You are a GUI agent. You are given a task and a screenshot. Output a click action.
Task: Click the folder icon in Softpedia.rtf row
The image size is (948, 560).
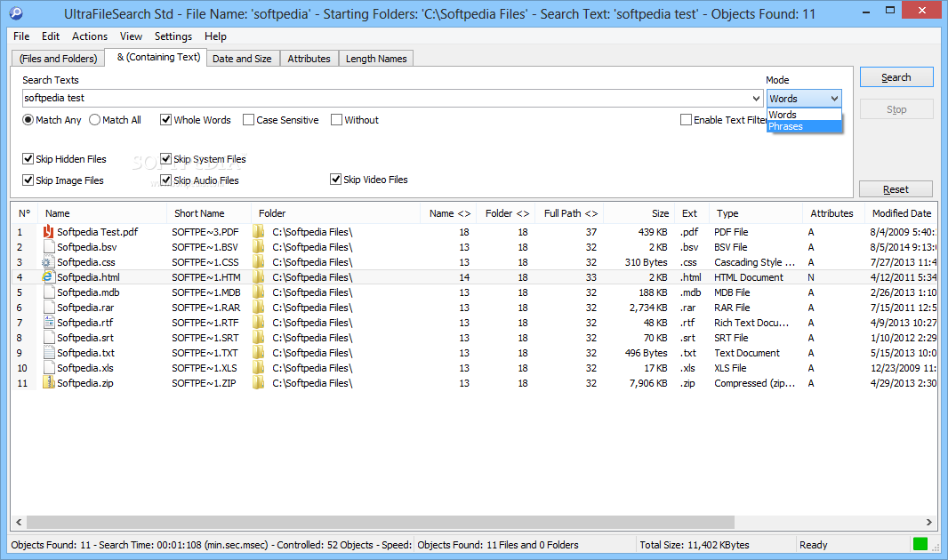(x=259, y=323)
